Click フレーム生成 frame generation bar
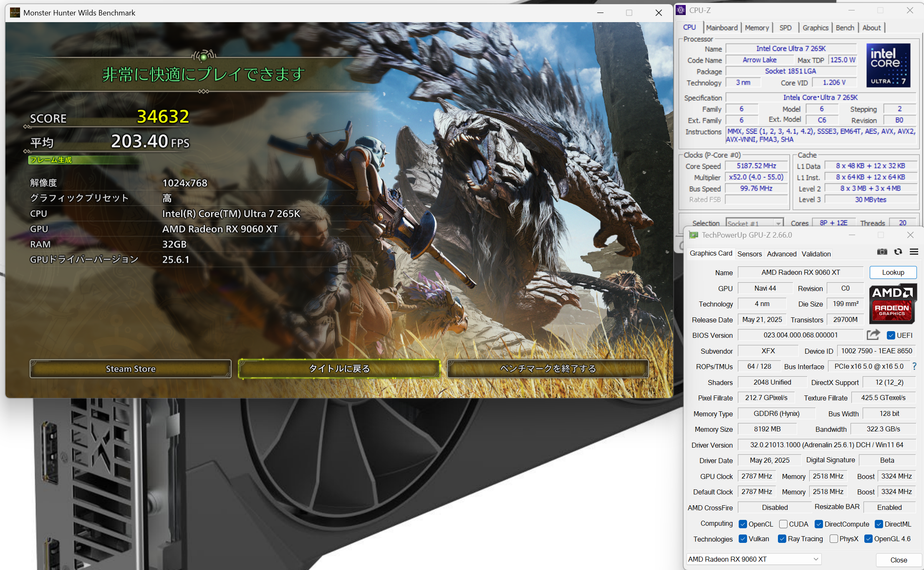This screenshot has height=570, width=924. (x=84, y=160)
